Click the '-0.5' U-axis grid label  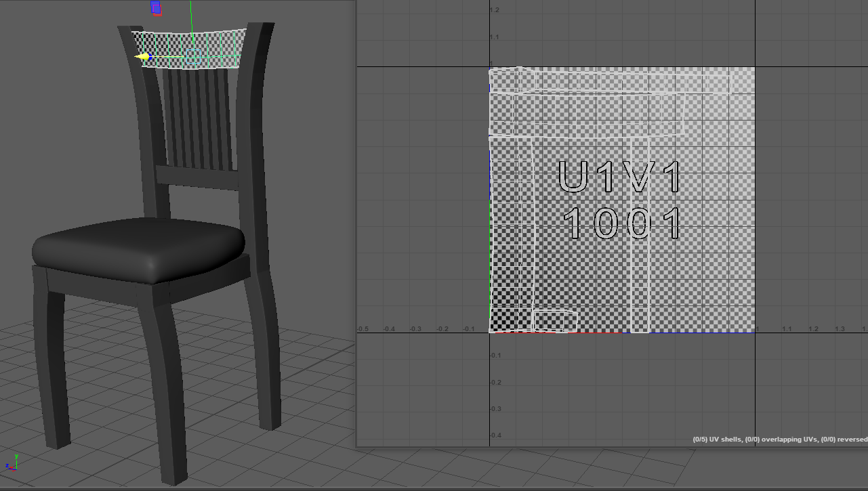[x=363, y=329]
